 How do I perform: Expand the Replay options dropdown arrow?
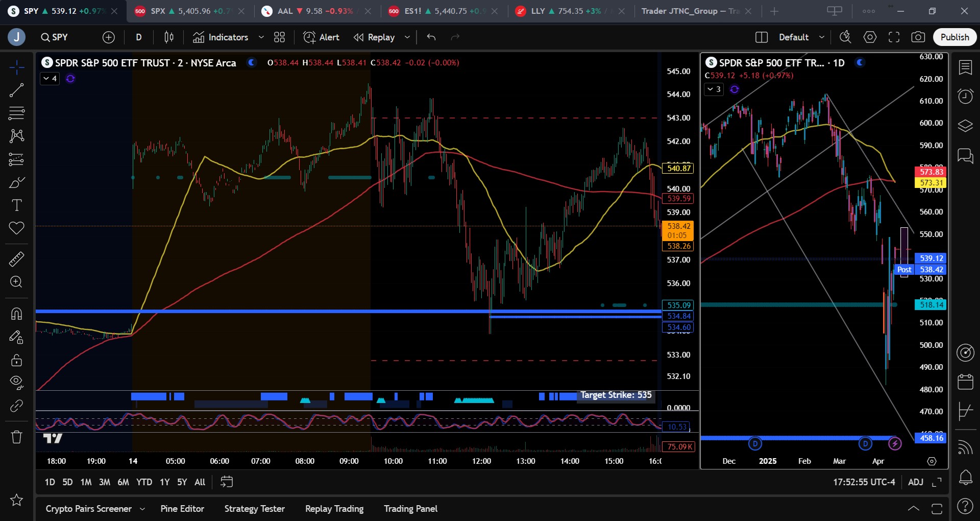coord(407,37)
